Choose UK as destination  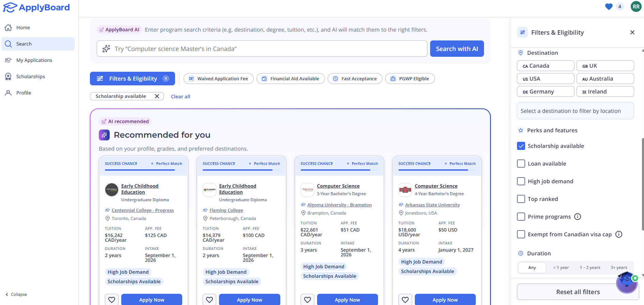click(605, 66)
